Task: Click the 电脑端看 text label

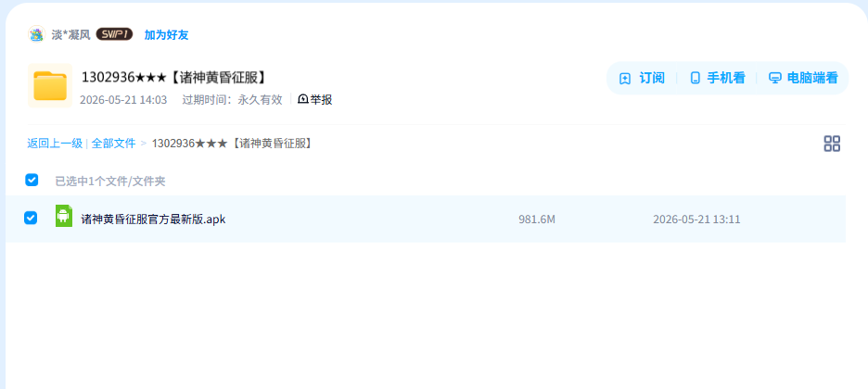Action: pos(812,79)
